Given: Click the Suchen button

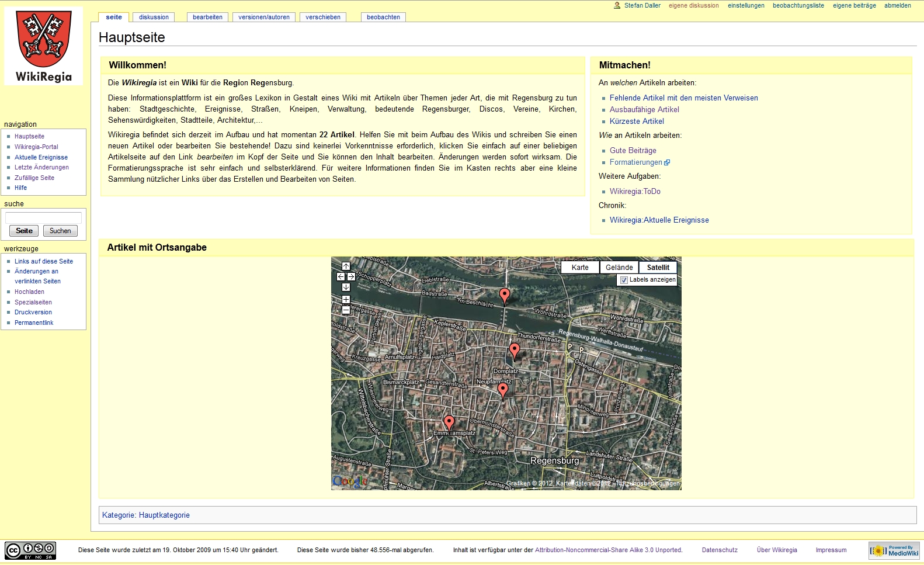Looking at the screenshot, I should pos(60,231).
